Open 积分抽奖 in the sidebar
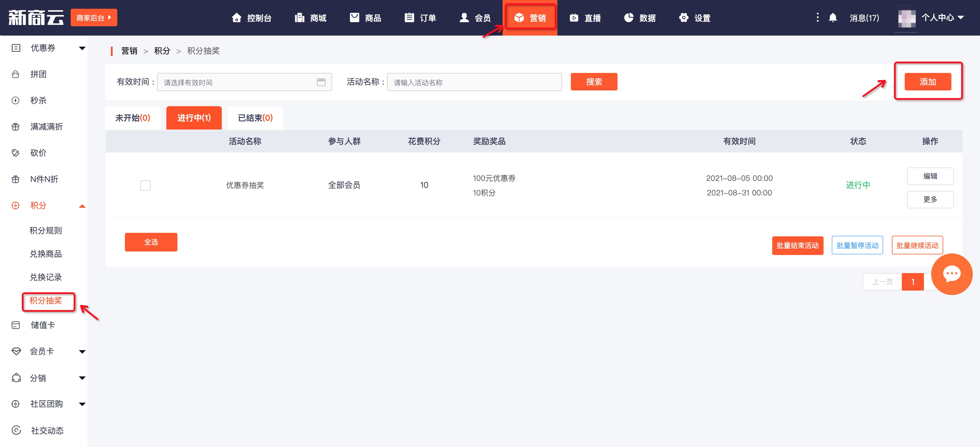980x447 pixels. click(46, 301)
